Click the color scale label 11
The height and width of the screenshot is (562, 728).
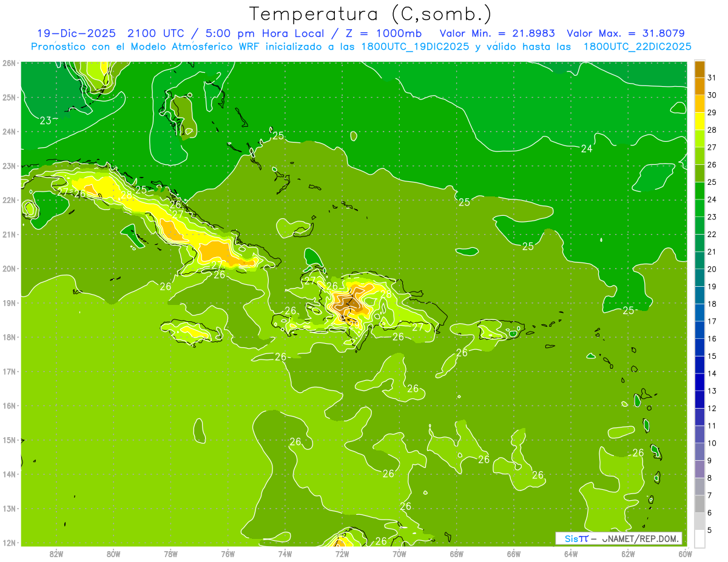coord(712,426)
